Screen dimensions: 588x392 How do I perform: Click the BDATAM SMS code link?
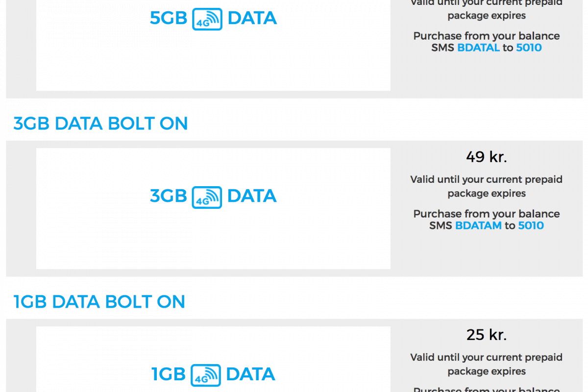tap(478, 225)
